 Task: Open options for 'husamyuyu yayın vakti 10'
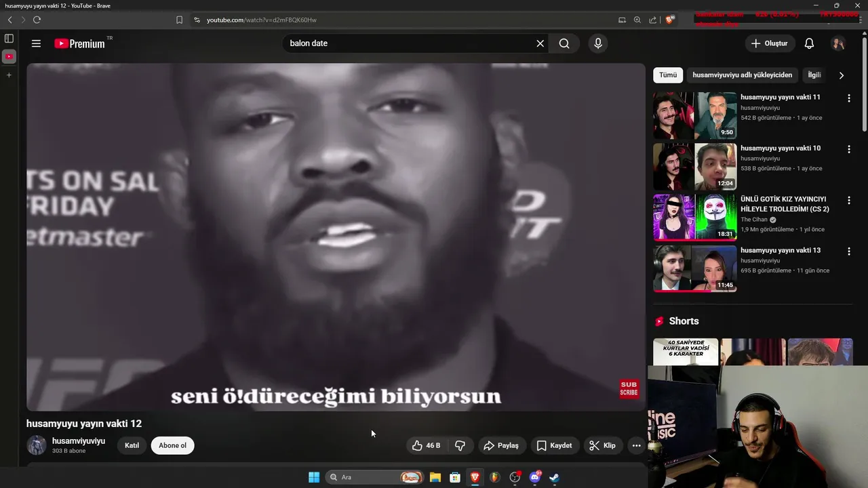[848, 149]
